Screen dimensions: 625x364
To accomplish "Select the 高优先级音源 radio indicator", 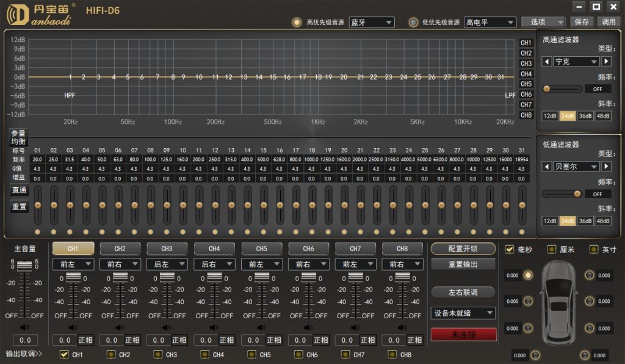I will point(297,23).
